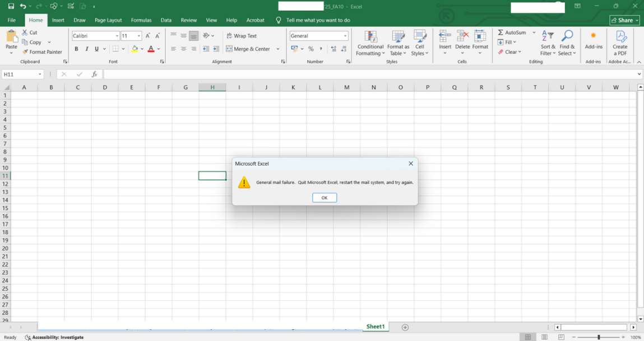Apply Percent Style number format

[x=311, y=49]
